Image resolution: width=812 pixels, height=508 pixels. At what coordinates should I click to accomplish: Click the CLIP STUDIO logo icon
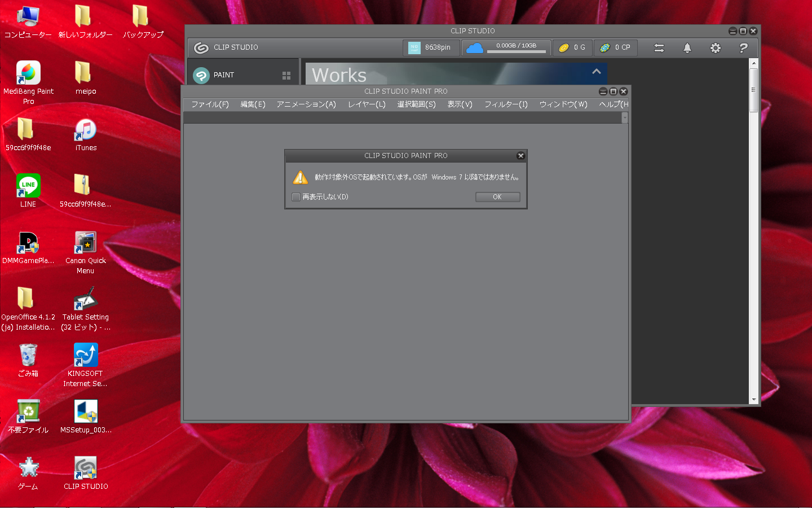(x=201, y=48)
